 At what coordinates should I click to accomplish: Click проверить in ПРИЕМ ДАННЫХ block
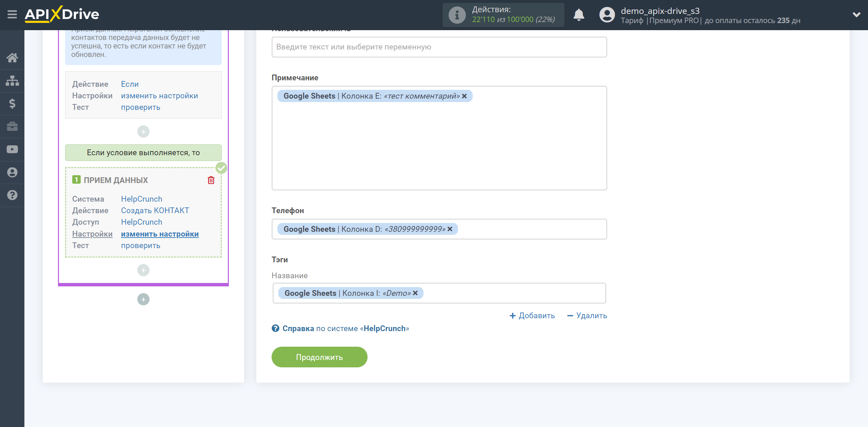[x=141, y=245]
